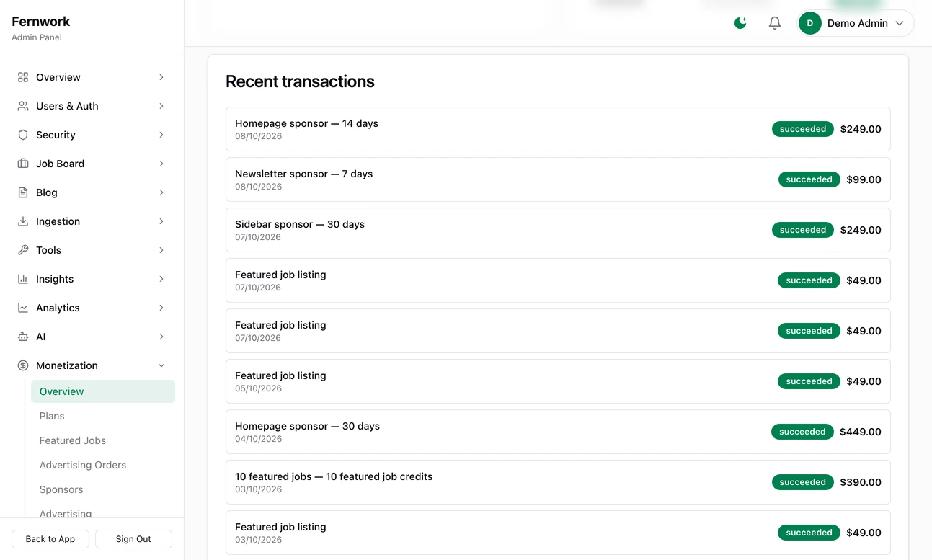Expand the Tools section chevron
This screenshot has width=932, height=560.
(161, 250)
